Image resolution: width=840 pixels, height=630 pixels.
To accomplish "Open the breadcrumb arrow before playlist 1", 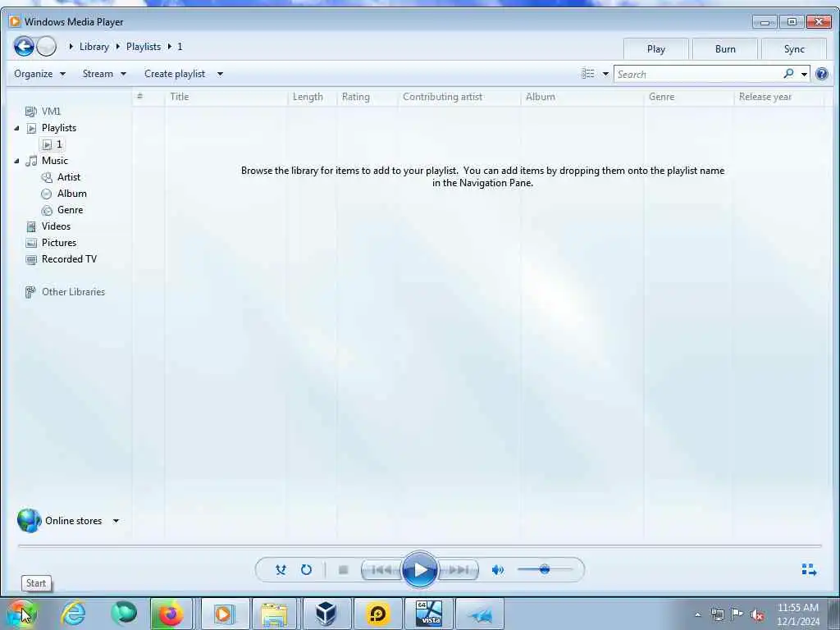I will click(170, 47).
